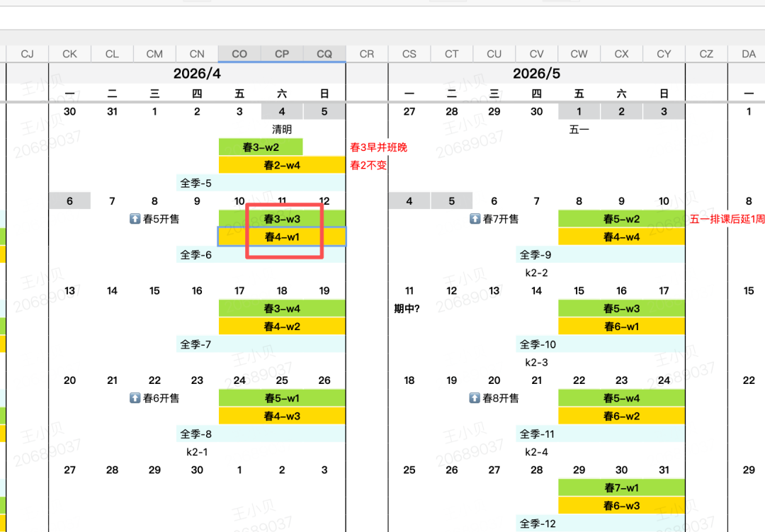The width and height of the screenshot is (765, 532).
Task: Click the red note 五一排课后延1周
Action: point(727,220)
